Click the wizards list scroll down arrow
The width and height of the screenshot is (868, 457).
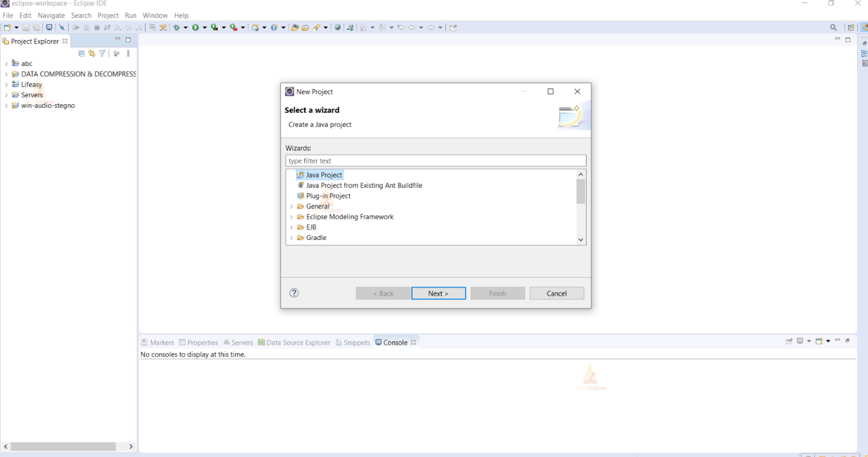click(x=580, y=239)
